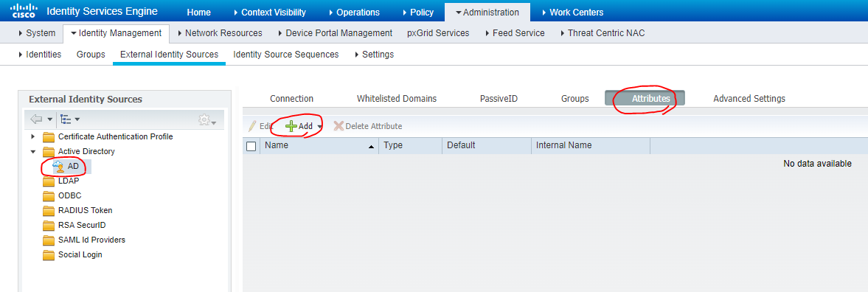Click the red X Delete Attribute icon
The width and height of the screenshot is (868, 292).
point(338,126)
